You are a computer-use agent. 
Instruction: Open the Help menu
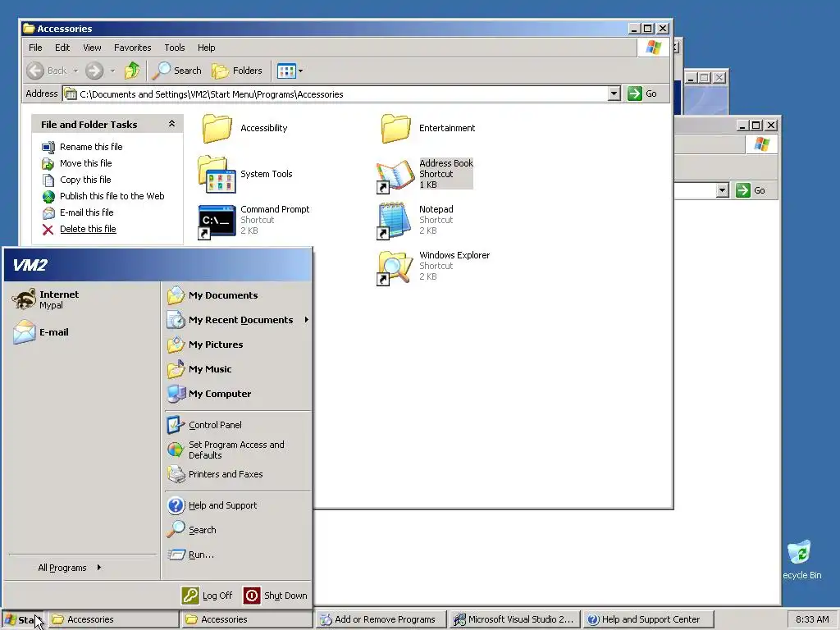206,48
